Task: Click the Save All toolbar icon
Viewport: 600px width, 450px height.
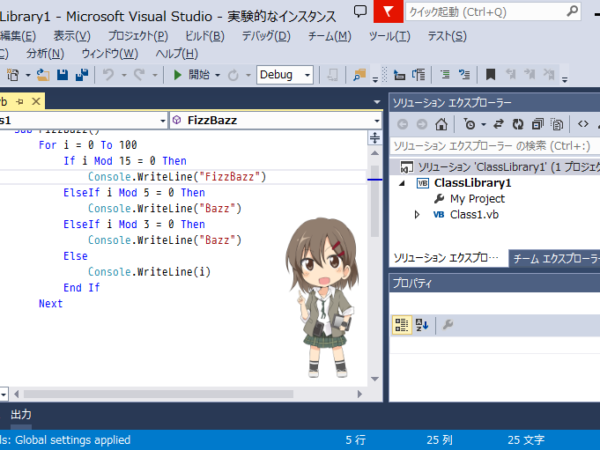Action: click(82, 75)
